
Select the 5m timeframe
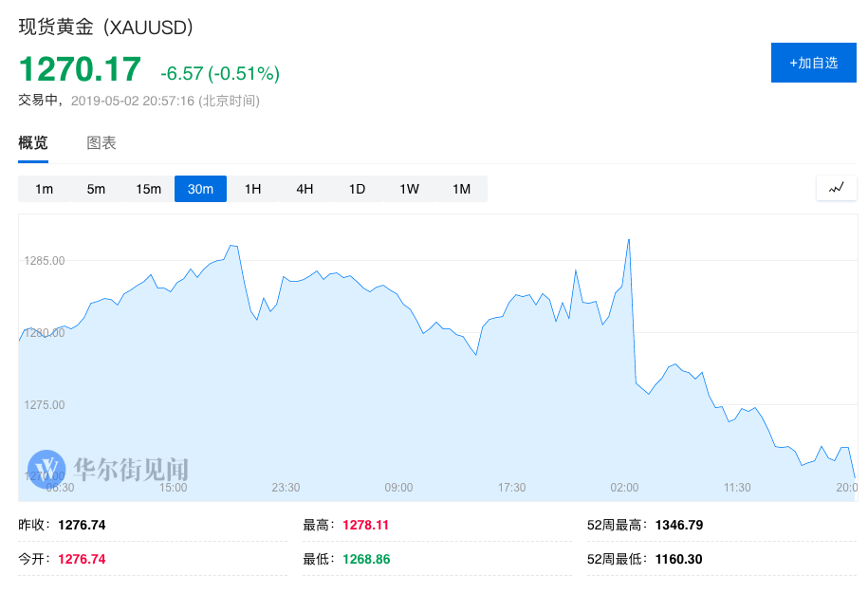tap(95, 189)
